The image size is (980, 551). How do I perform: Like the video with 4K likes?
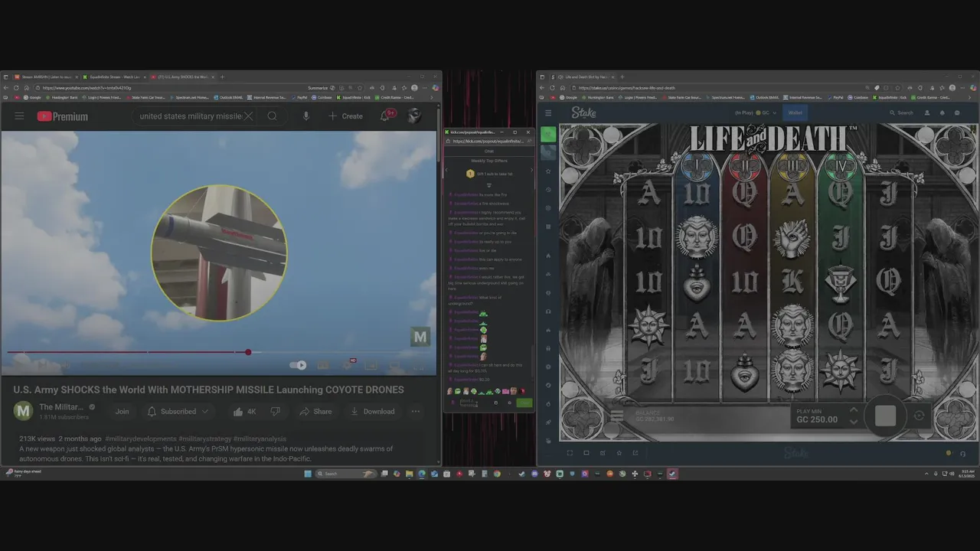click(245, 412)
